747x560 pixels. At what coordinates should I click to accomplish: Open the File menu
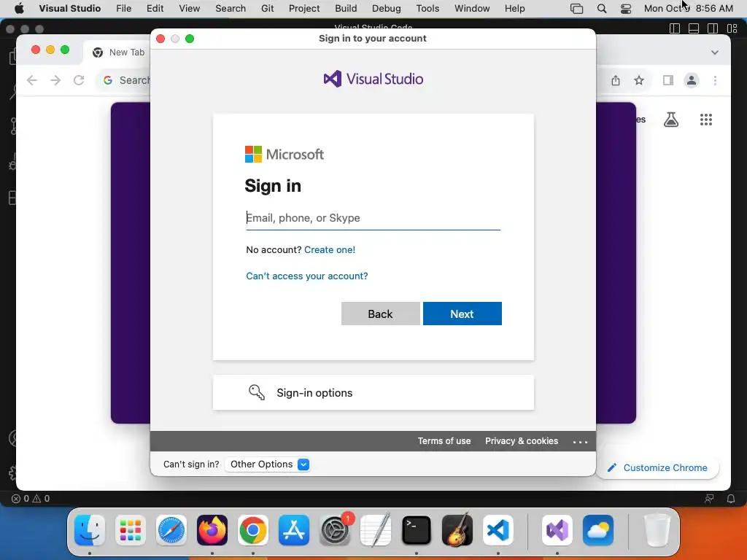tap(123, 8)
